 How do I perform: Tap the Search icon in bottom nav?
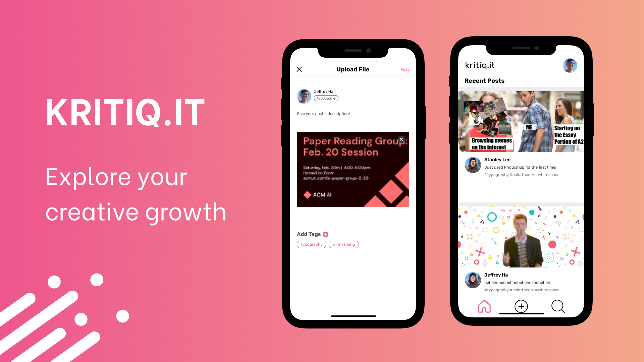tap(558, 306)
